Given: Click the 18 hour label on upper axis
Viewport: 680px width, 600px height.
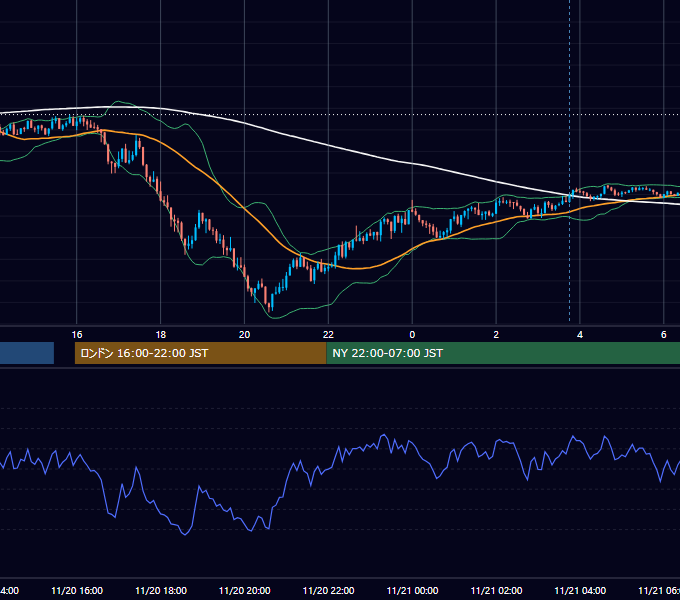Looking at the screenshot, I should [160, 335].
